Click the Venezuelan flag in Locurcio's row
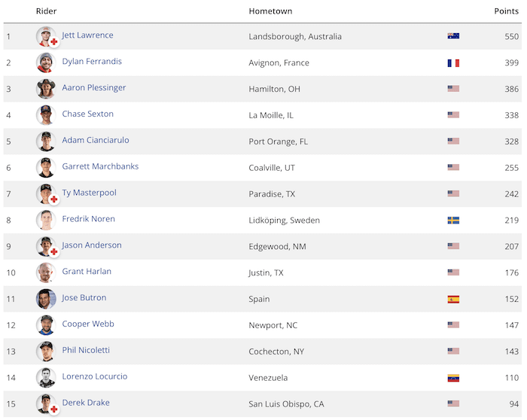This screenshot has height=420, width=527. coord(453,378)
